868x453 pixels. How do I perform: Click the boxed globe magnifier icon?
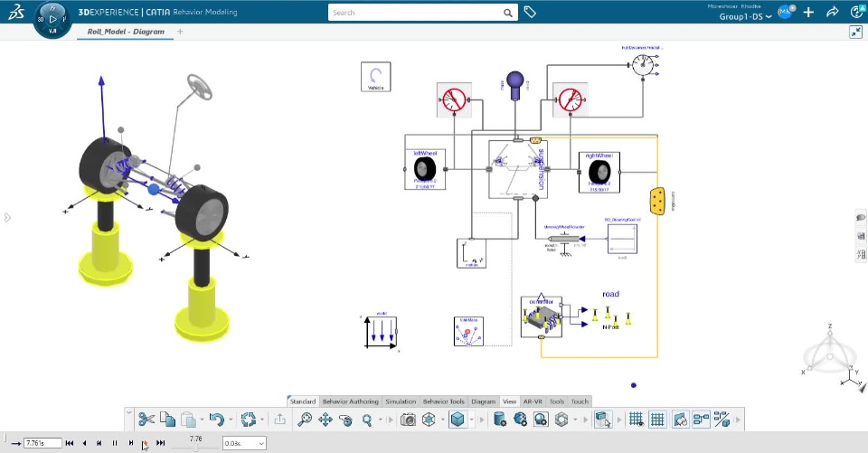[541, 420]
